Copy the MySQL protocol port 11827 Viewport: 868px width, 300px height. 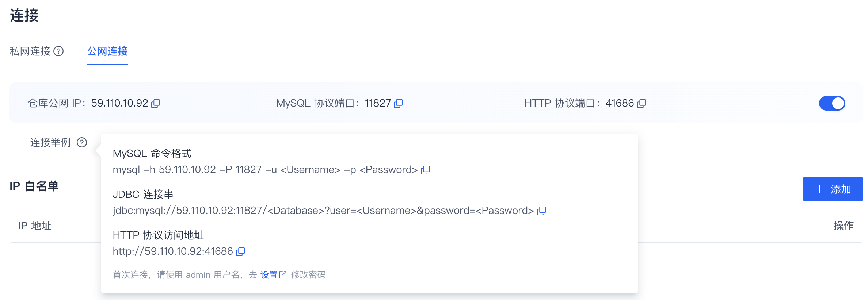[x=398, y=104]
